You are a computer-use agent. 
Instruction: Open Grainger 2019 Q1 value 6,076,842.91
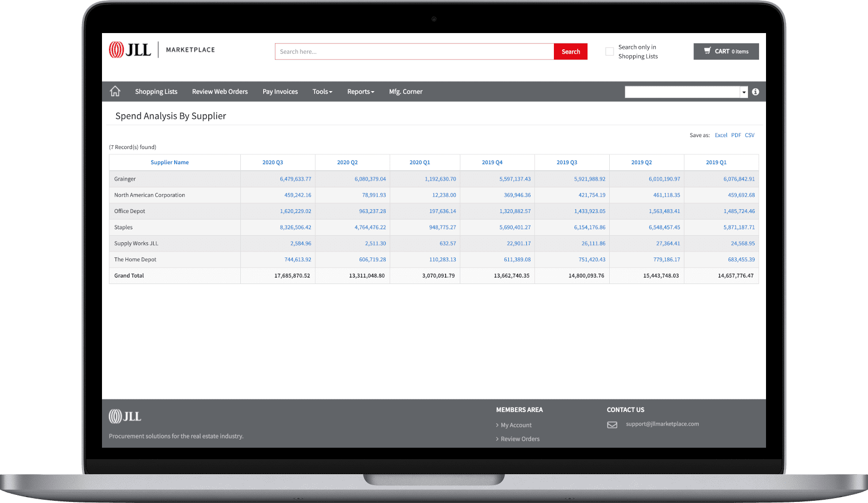click(739, 179)
